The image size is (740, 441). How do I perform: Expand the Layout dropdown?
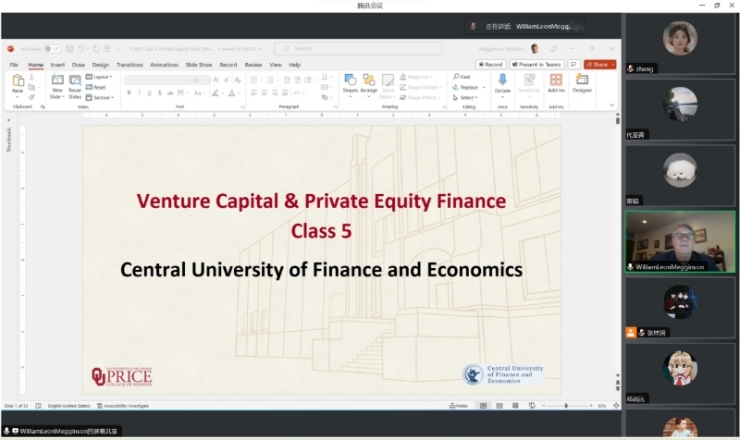(x=100, y=76)
